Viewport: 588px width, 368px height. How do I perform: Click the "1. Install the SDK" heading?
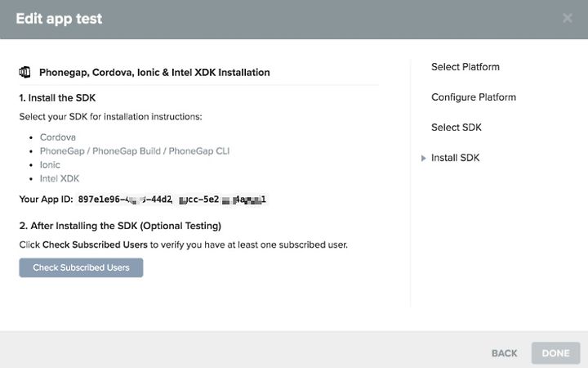click(x=57, y=97)
